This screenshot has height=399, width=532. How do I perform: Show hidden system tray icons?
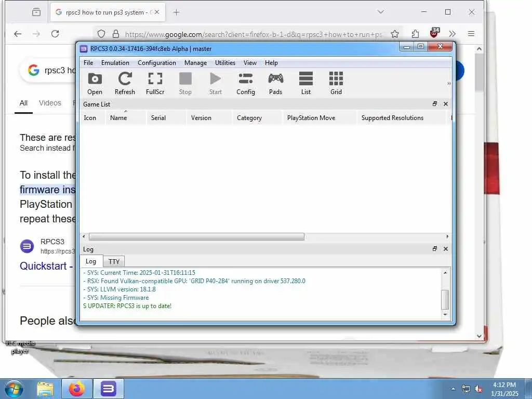coord(453,389)
